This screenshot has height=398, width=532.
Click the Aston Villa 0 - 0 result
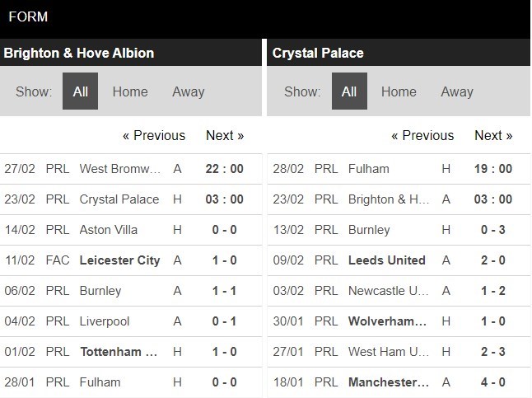[x=224, y=230]
